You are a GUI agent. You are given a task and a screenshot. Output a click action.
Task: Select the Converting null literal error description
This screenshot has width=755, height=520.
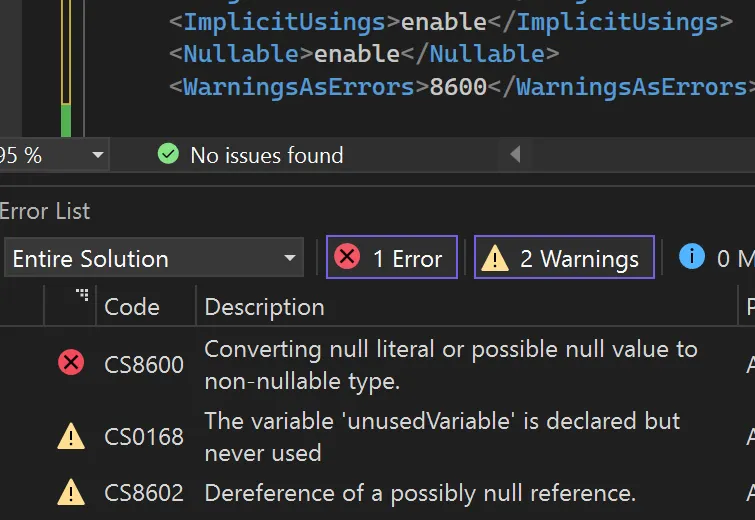[451, 365]
